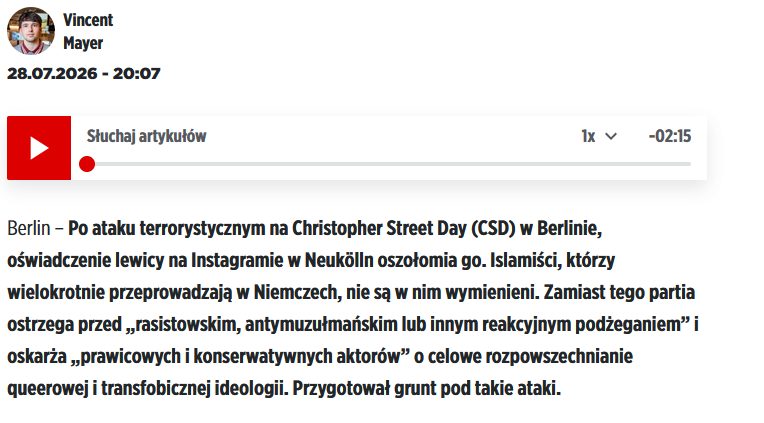
Task: Click the word "Niemczech" in the article
Action: [x=296, y=292]
